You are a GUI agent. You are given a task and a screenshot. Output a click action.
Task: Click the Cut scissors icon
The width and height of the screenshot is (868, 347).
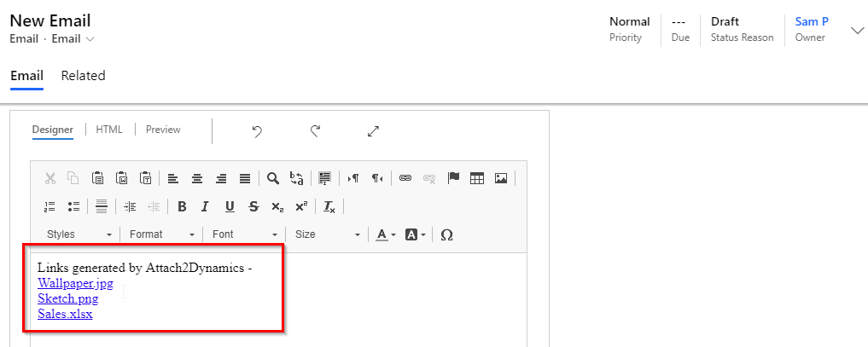pos(50,178)
